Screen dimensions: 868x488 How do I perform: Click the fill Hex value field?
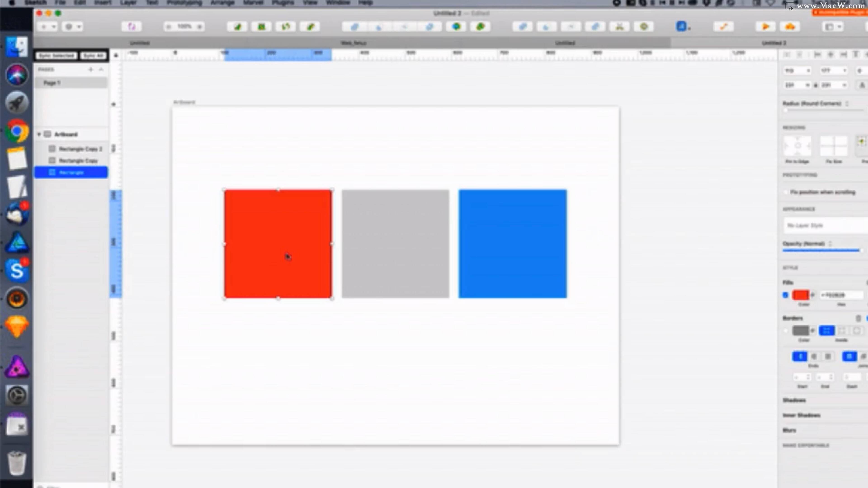[x=842, y=295]
